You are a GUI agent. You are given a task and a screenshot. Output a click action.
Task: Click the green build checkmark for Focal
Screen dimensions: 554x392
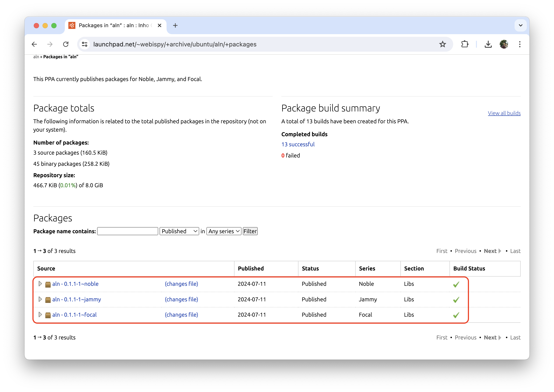tap(456, 315)
